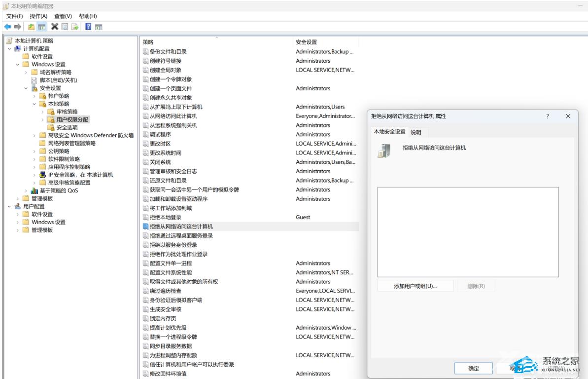This screenshot has width=588, height=379.
Task: Click the 基于策略的 QoS chart icon
Action: (x=34, y=190)
